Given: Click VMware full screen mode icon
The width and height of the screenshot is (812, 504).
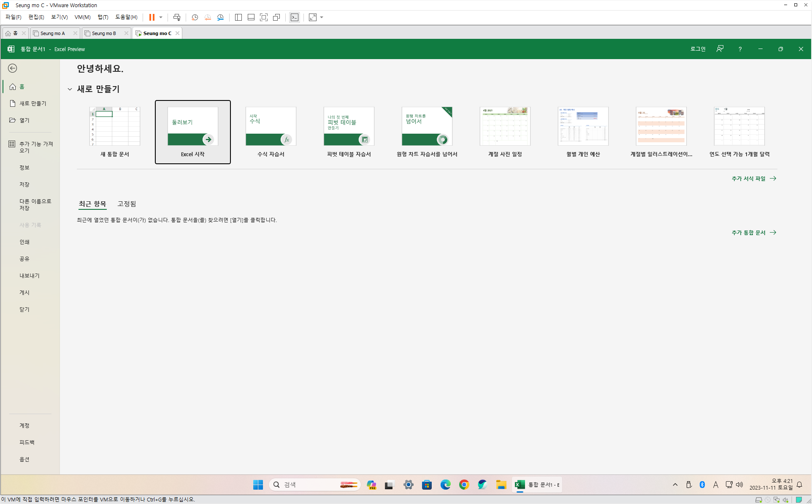Looking at the screenshot, I should click(x=264, y=17).
